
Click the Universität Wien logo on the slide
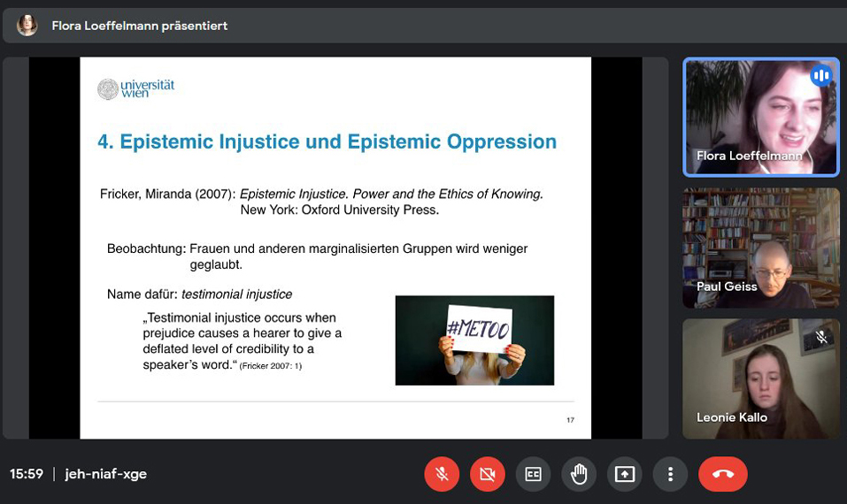tap(135, 88)
